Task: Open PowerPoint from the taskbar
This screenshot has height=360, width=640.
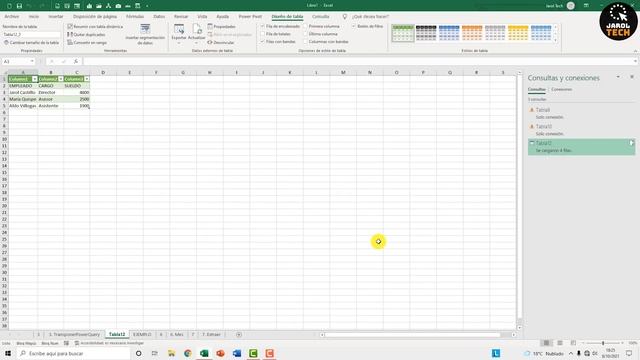Action: (220, 353)
